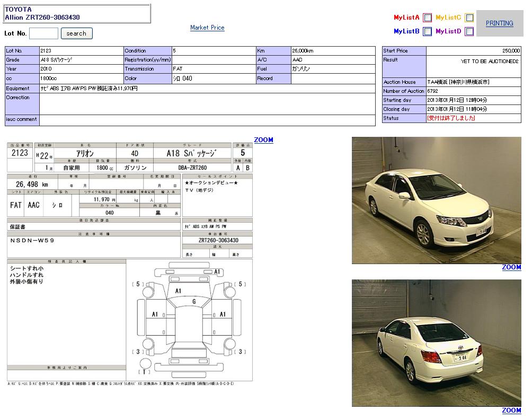Click the Equipment row value
The image size is (532, 420).
89,89
